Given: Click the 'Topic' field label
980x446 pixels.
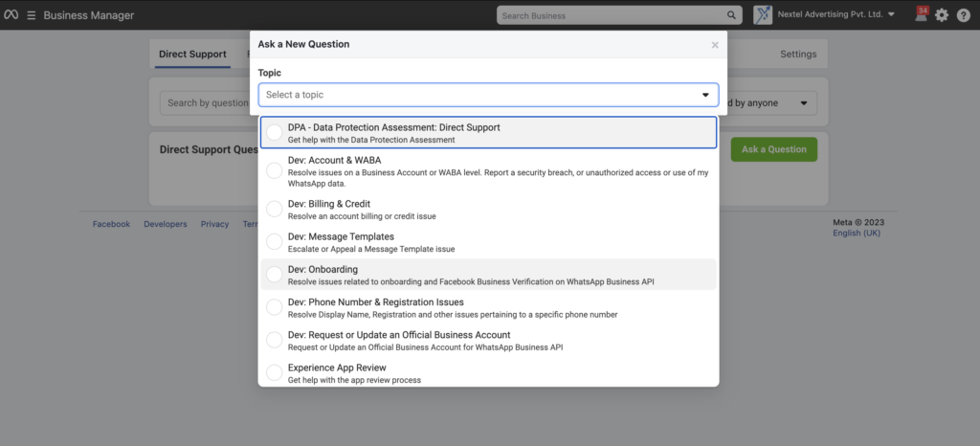Looking at the screenshot, I should pyautogui.click(x=269, y=73).
